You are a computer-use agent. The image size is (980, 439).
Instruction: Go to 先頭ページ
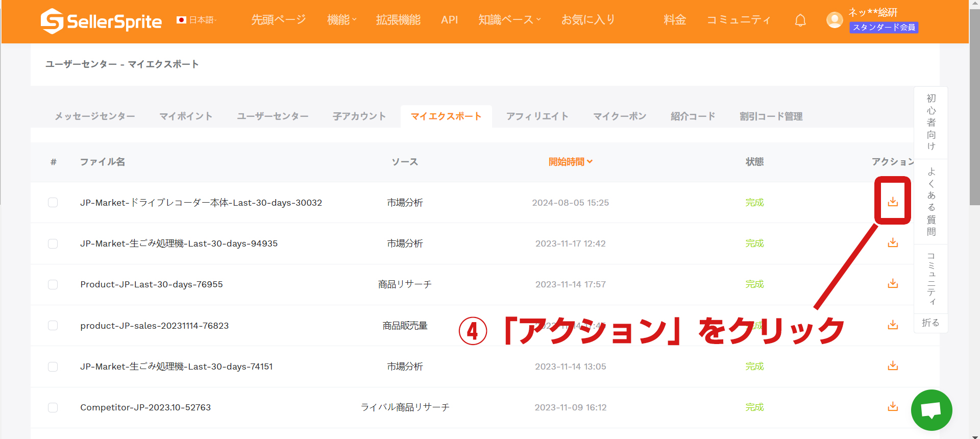(279, 20)
